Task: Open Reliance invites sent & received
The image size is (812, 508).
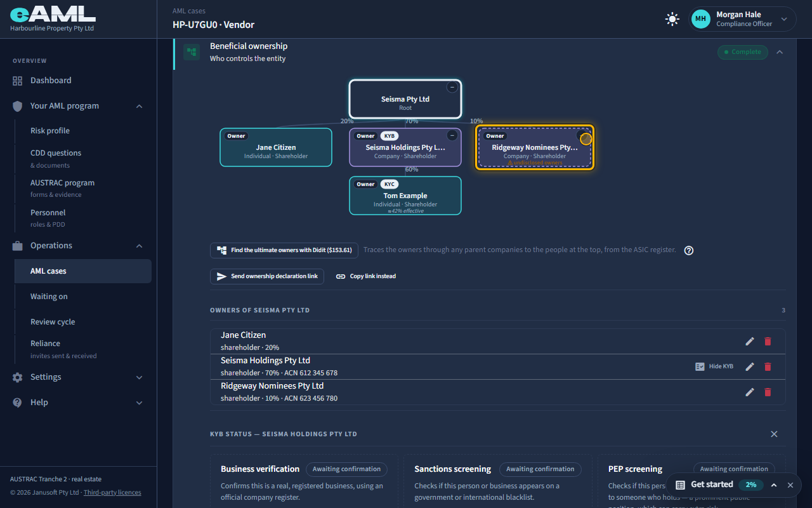Action: (x=83, y=349)
